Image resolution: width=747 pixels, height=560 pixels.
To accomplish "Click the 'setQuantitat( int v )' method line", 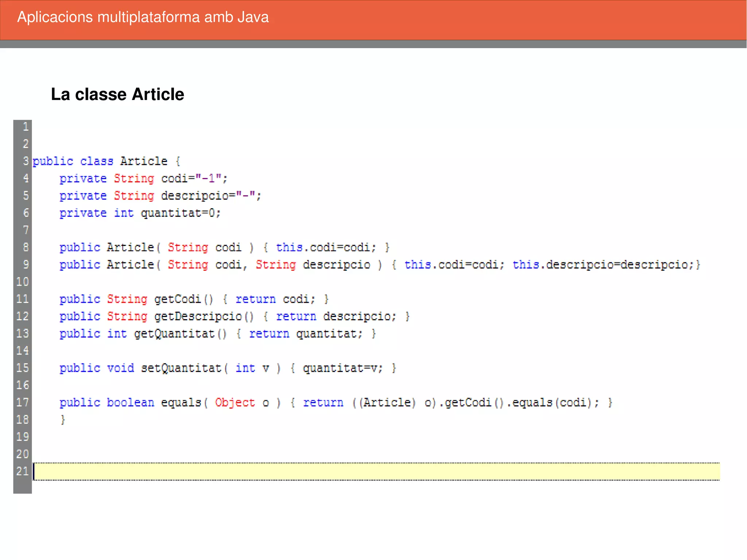I will click(x=228, y=368).
